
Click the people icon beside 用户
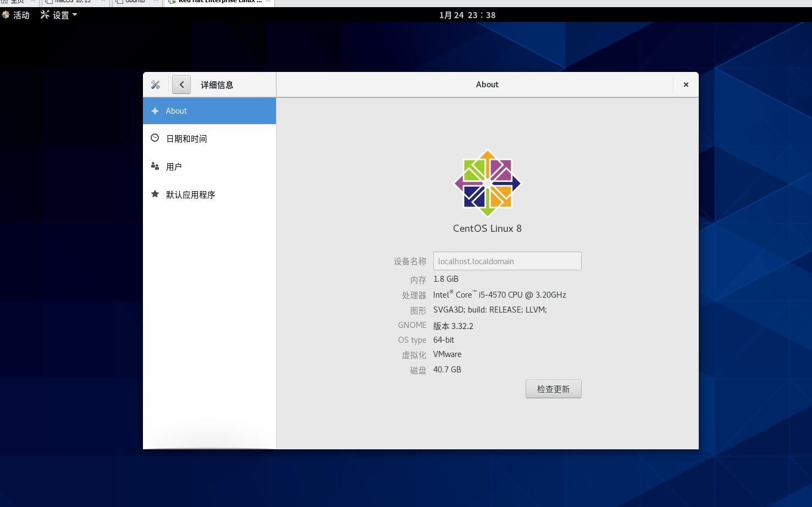(155, 166)
